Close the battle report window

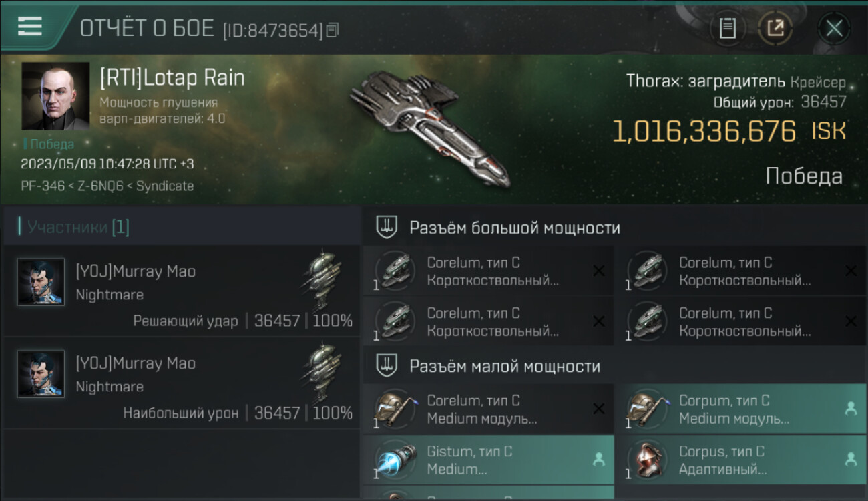834,28
